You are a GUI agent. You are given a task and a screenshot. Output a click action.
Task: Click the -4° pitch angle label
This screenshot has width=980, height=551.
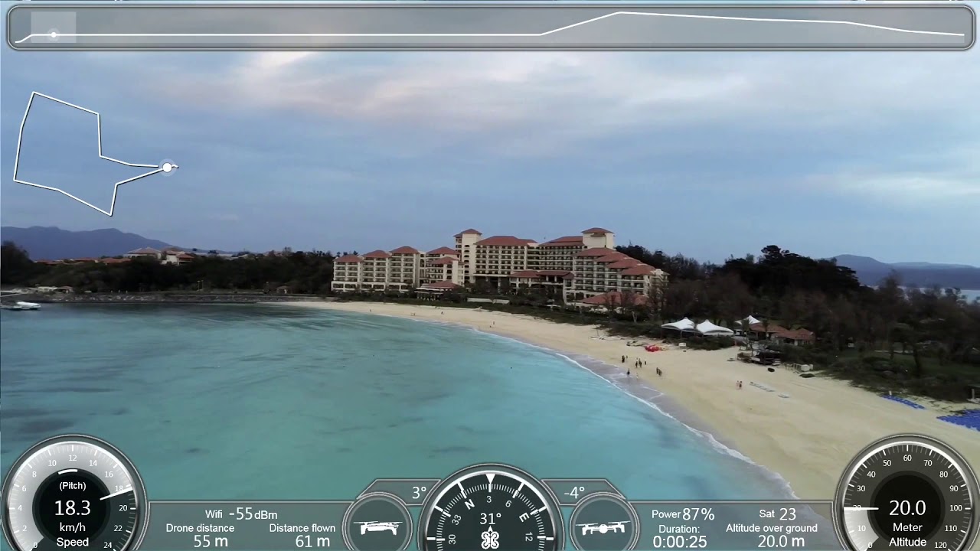(573, 493)
